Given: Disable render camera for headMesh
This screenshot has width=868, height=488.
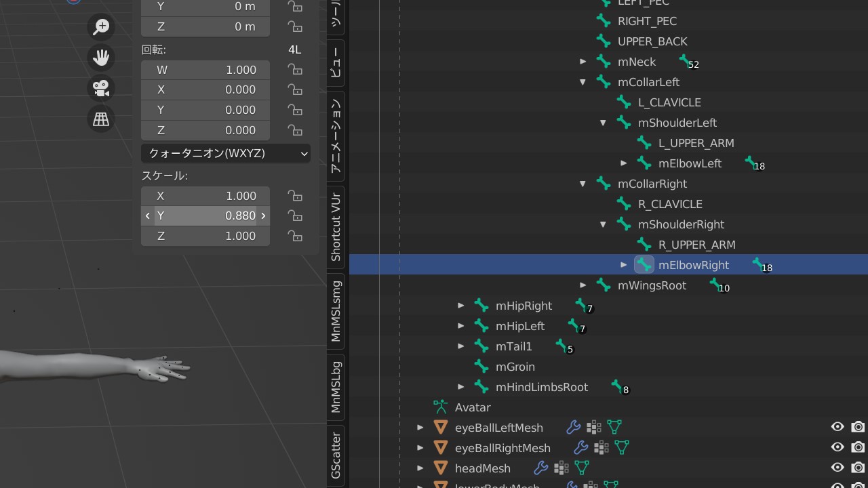Looking at the screenshot, I should 858,468.
